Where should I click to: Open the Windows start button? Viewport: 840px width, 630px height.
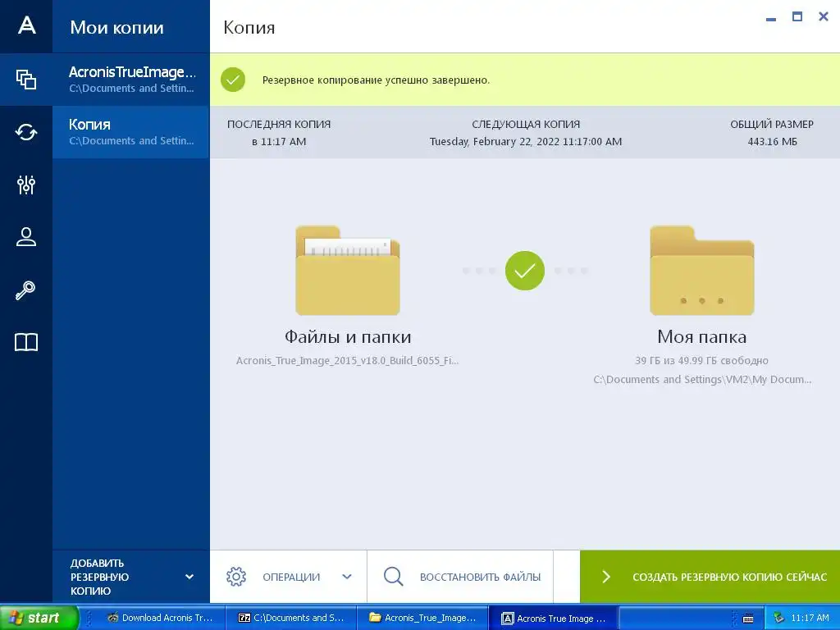(x=39, y=618)
